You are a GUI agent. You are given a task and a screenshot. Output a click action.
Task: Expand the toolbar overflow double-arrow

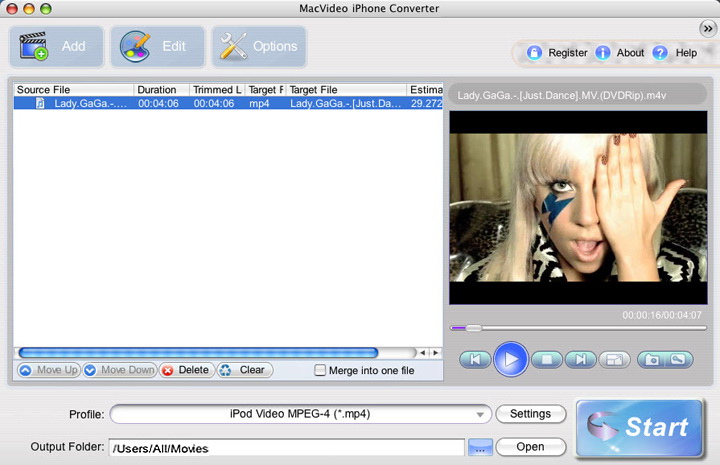coord(708,29)
